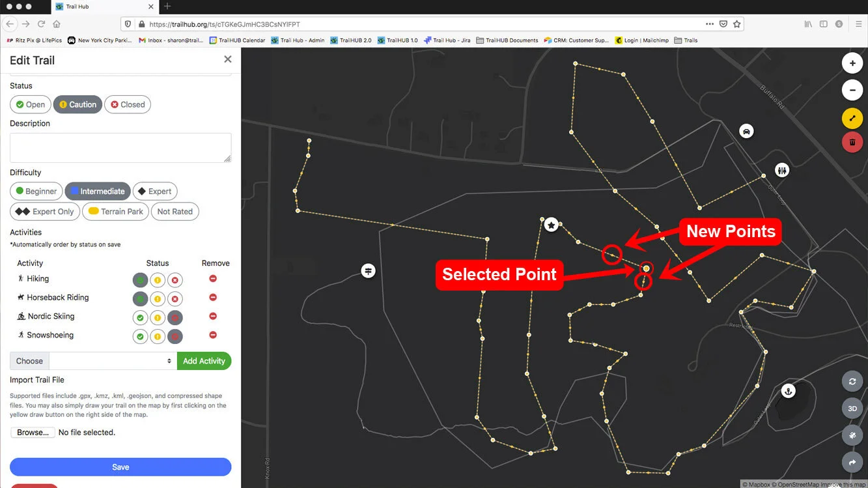Set Nordic Skiing status to open
Image resolution: width=868 pixels, height=488 pixels.
pyautogui.click(x=140, y=318)
